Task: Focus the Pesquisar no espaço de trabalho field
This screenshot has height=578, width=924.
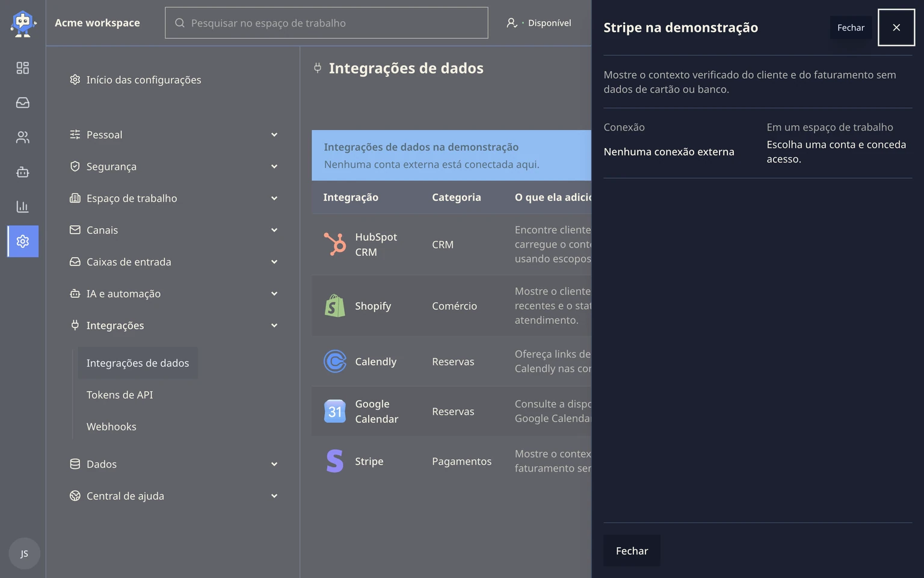Action: [x=327, y=23]
